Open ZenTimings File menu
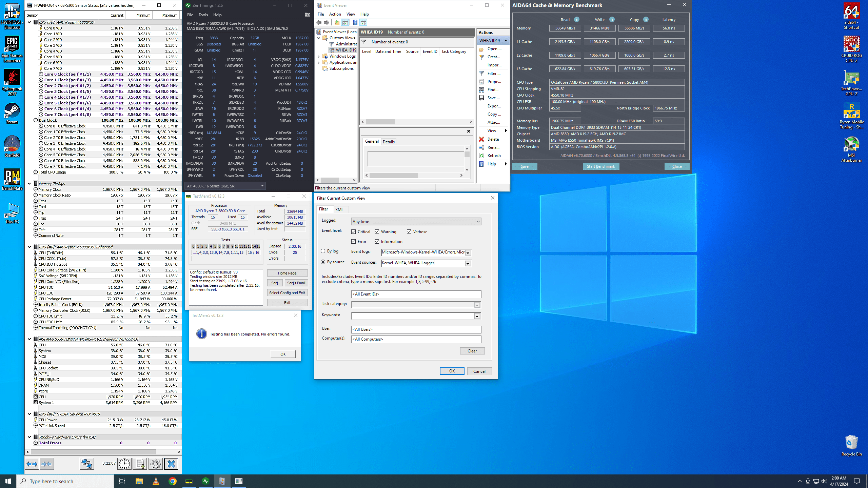This screenshot has height=488, width=868. (x=190, y=15)
